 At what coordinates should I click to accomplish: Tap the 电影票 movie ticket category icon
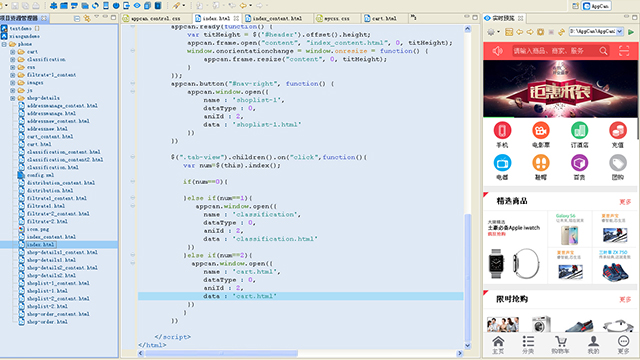[541, 131]
